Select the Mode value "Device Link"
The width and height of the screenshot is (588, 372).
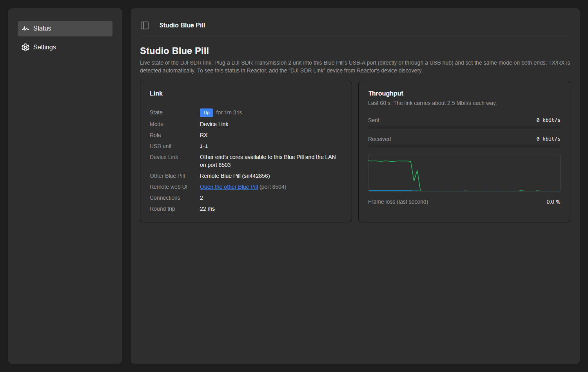[214, 124]
